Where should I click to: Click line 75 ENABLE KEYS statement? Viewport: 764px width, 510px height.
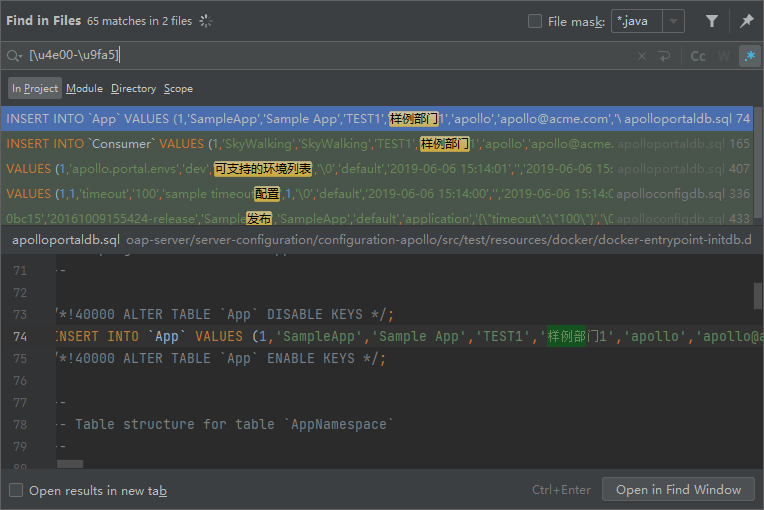221,358
